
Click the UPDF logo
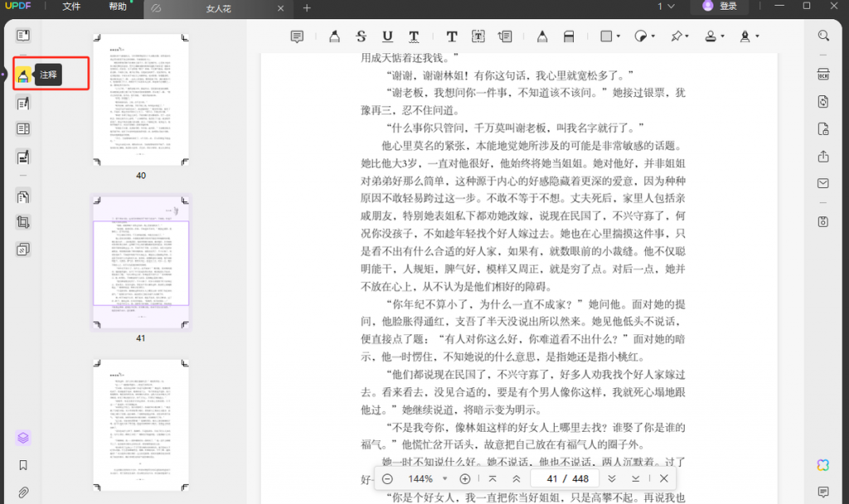click(18, 6)
